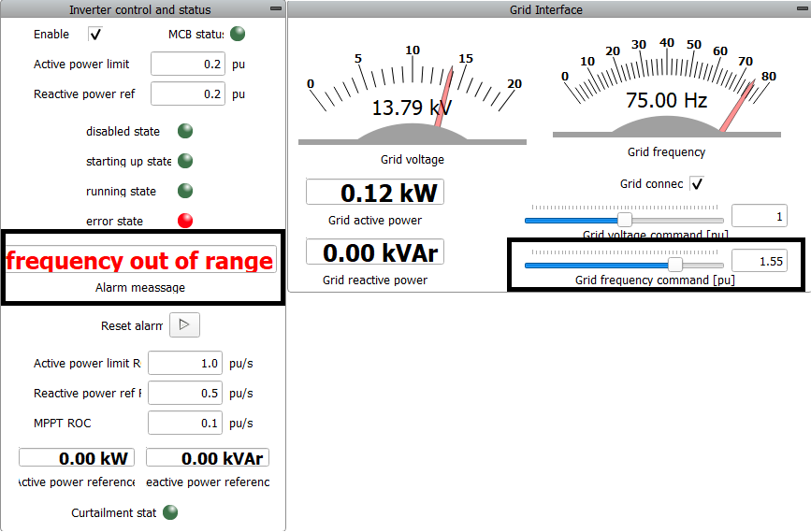
Task: Click the Curtailment status LED
Action: (x=170, y=512)
